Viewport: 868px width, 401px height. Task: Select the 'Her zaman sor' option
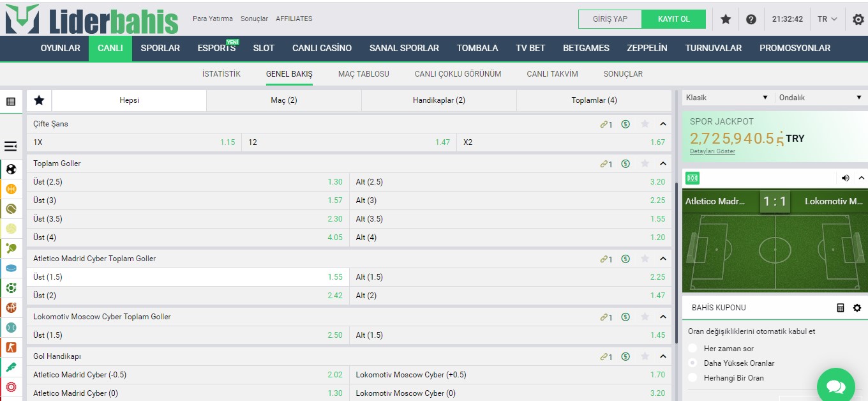(x=692, y=349)
